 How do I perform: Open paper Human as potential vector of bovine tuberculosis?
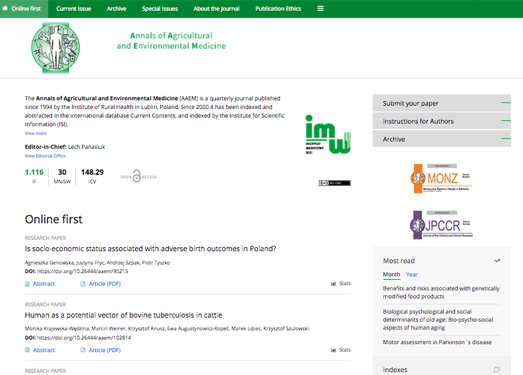point(123,315)
